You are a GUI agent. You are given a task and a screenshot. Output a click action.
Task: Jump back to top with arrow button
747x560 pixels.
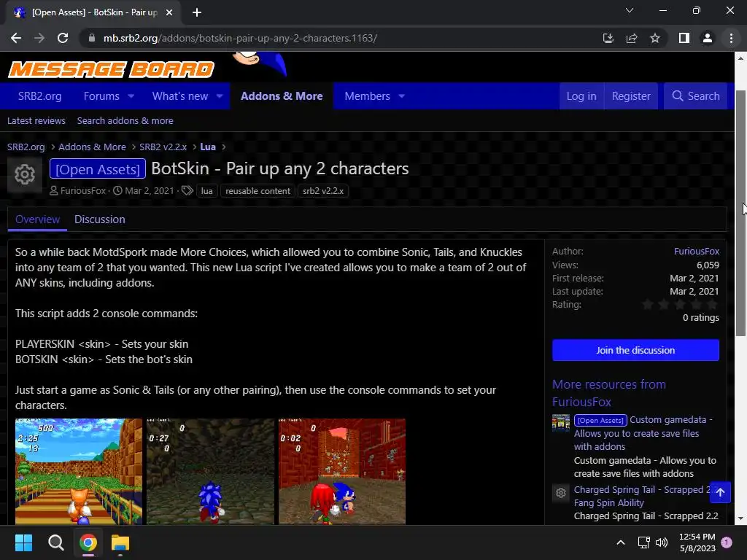click(x=720, y=492)
